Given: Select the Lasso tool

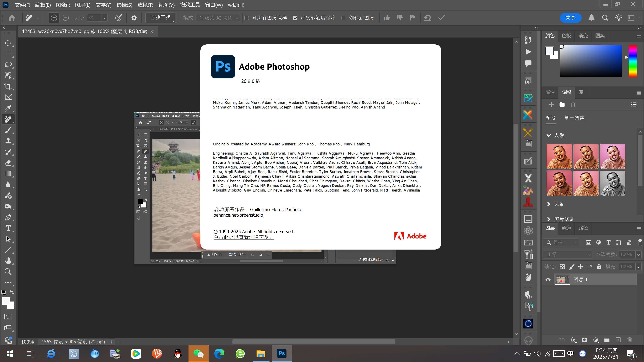Looking at the screenshot, I should click(8, 65).
